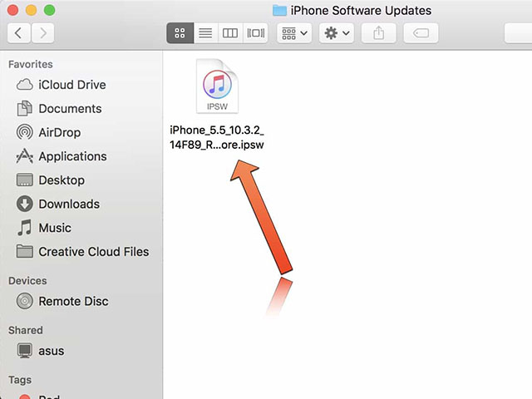The image size is (532, 399).
Task: Click the iPhone Software Updates window title
Action: pyautogui.click(x=361, y=11)
